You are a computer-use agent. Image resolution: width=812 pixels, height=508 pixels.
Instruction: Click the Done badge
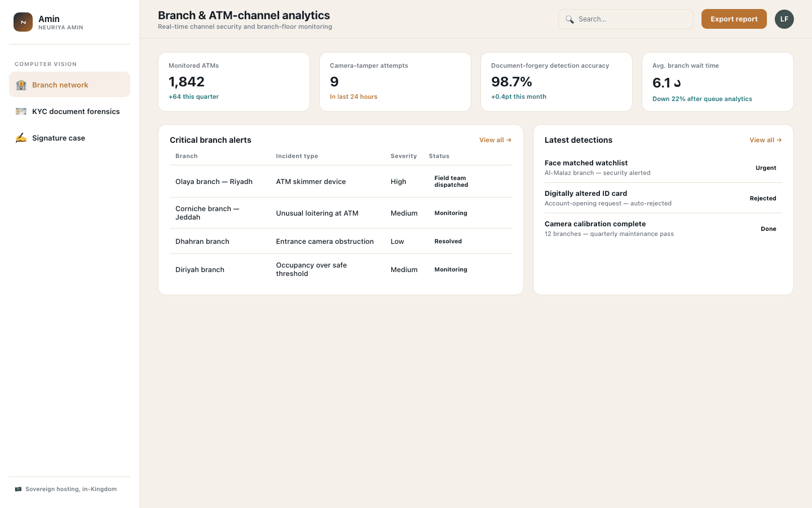(x=769, y=229)
